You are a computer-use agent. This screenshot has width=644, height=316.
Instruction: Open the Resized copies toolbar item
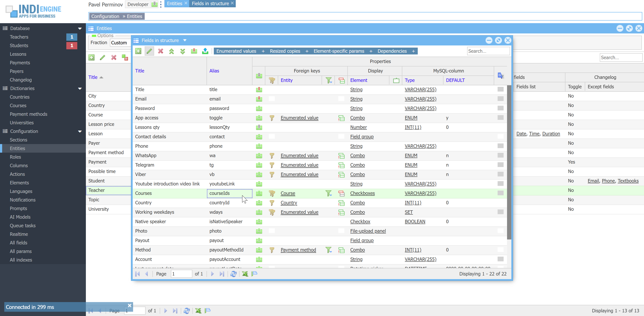coord(285,51)
